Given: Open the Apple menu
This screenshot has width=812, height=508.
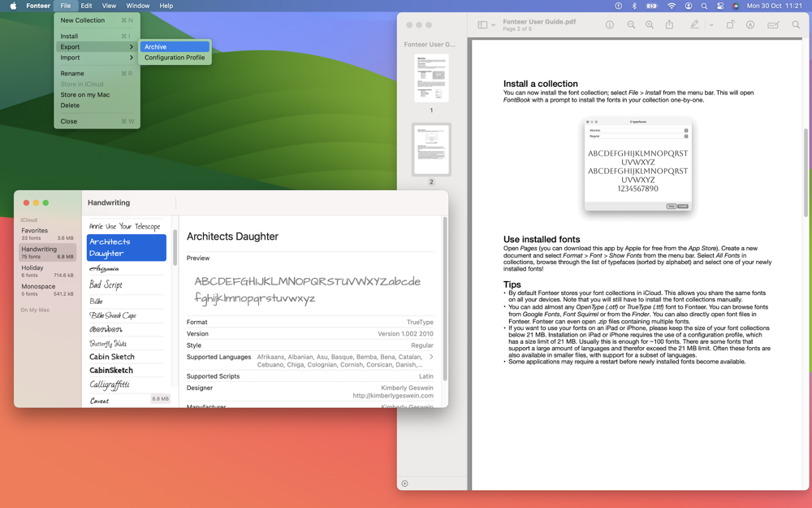Looking at the screenshot, I should click(14, 6).
